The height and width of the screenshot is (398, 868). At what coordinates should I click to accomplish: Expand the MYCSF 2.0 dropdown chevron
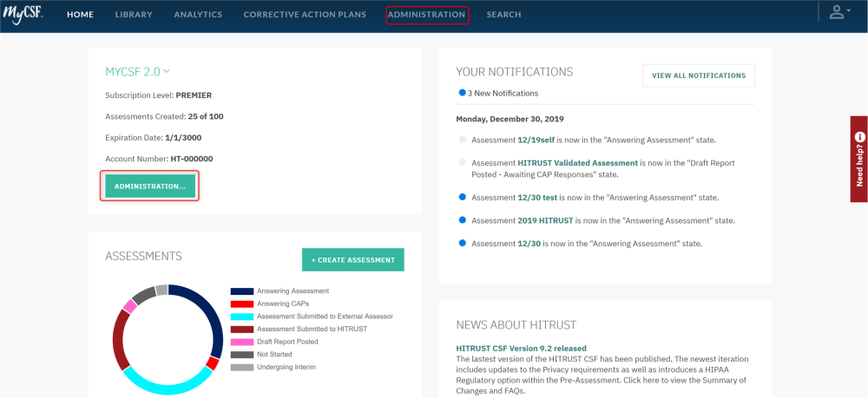pos(167,71)
